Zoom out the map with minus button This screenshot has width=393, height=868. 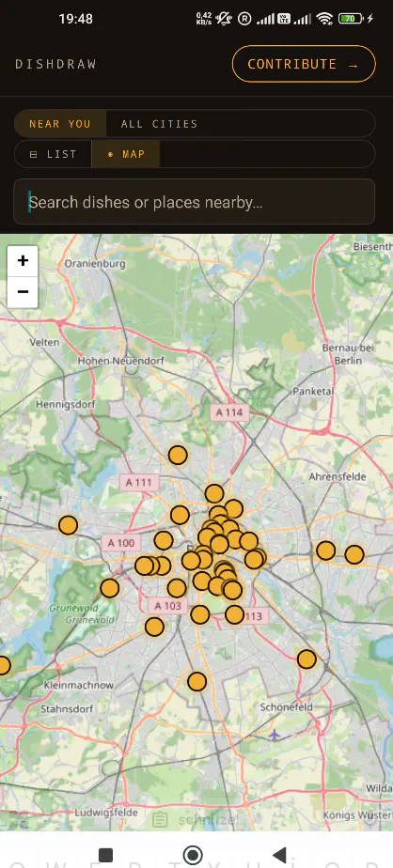click(23, 292)
